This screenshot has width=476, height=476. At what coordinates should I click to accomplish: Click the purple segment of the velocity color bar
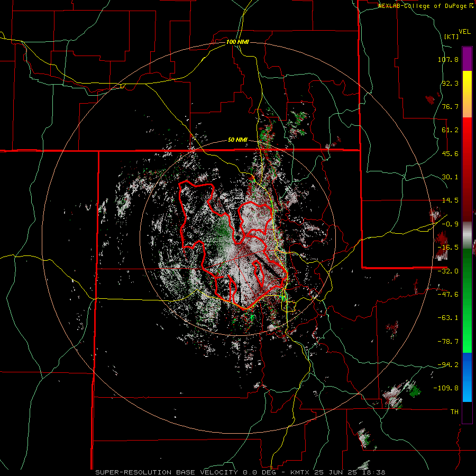[467, 59]
